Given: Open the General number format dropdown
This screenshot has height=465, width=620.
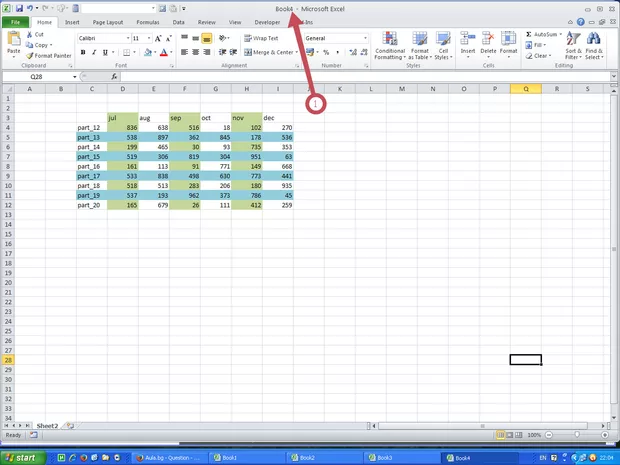Looking at the screenshot, I should (x=365, y=38).
